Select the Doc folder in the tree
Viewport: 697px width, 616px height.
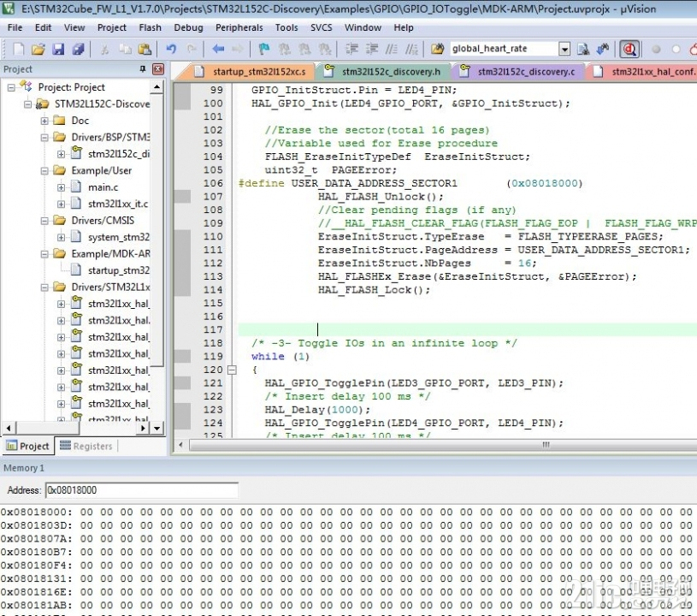pos(80,121)
